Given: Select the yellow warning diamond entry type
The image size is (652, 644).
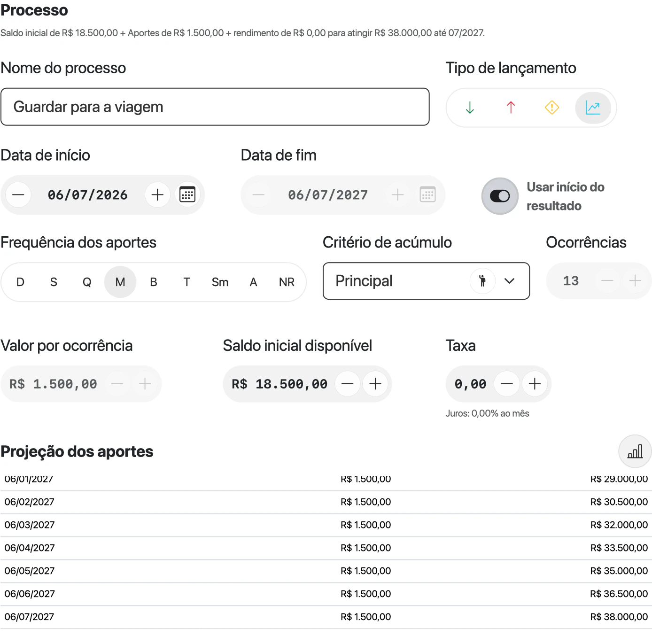Looking at the screenshot, I should coord(552,108).
